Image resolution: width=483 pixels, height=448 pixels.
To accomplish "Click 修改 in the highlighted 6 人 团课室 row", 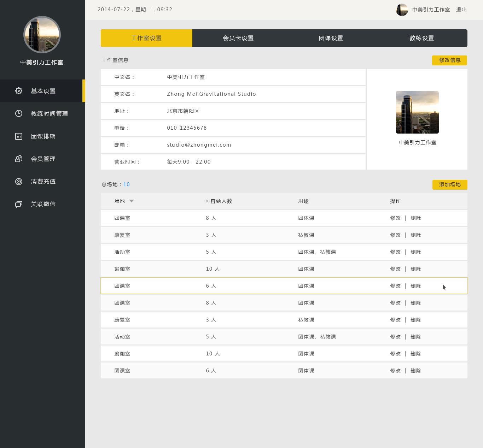I will click(395, 286).
